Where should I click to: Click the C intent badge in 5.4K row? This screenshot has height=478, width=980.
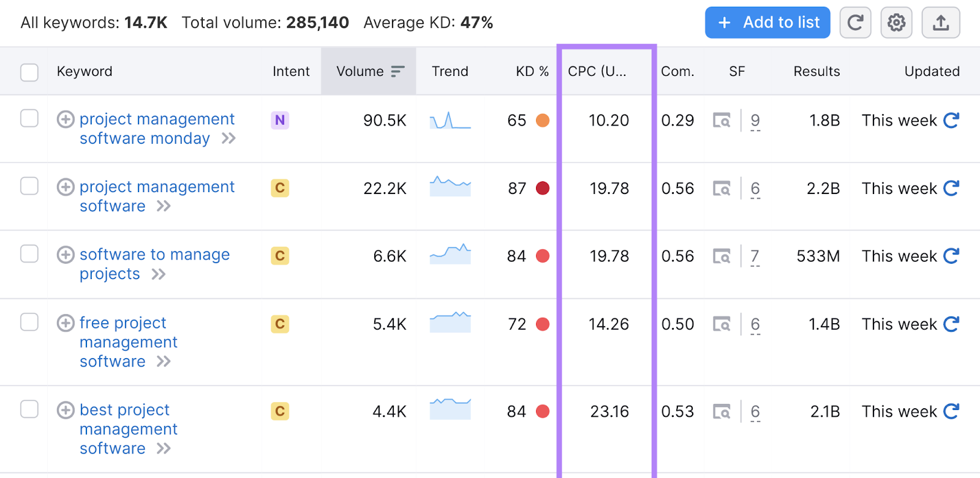coord(280,324)
